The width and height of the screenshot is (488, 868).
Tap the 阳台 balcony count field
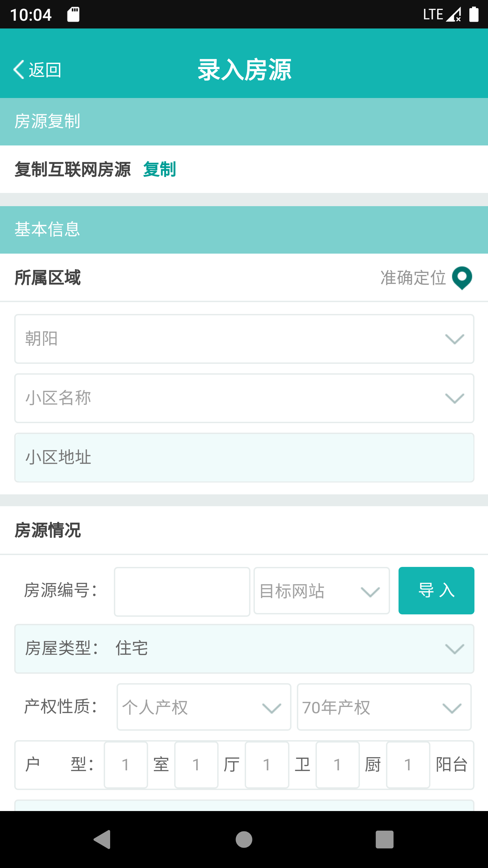(408, 765)
